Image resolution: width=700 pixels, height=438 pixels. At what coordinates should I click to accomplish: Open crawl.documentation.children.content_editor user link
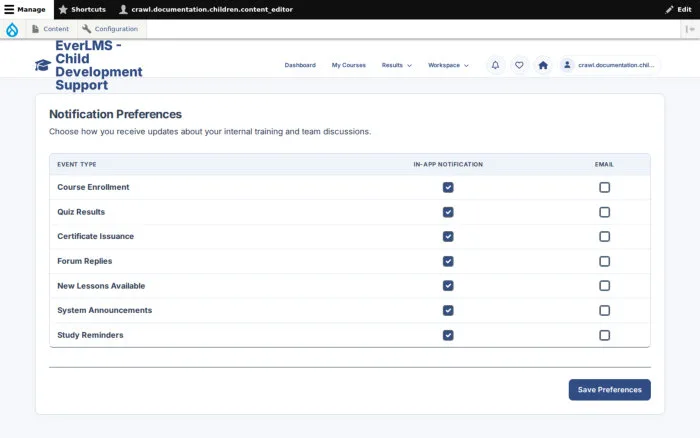[x=206, y=9]
